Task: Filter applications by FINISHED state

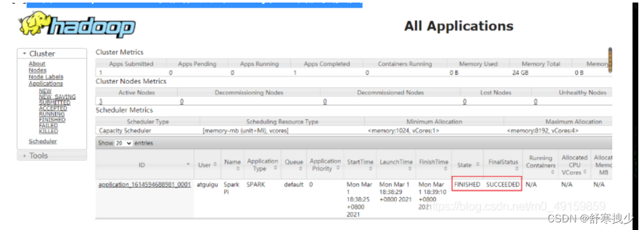Action: [x=52, y=119]
